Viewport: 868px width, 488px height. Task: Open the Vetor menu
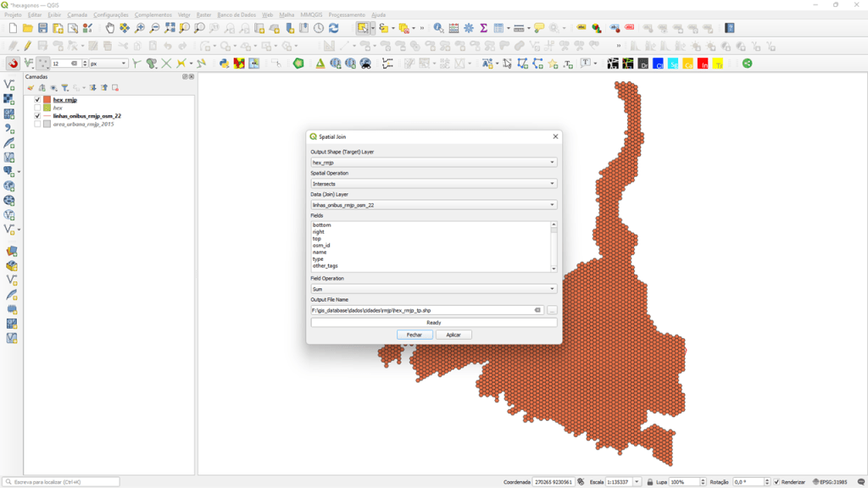coord(184,14)
